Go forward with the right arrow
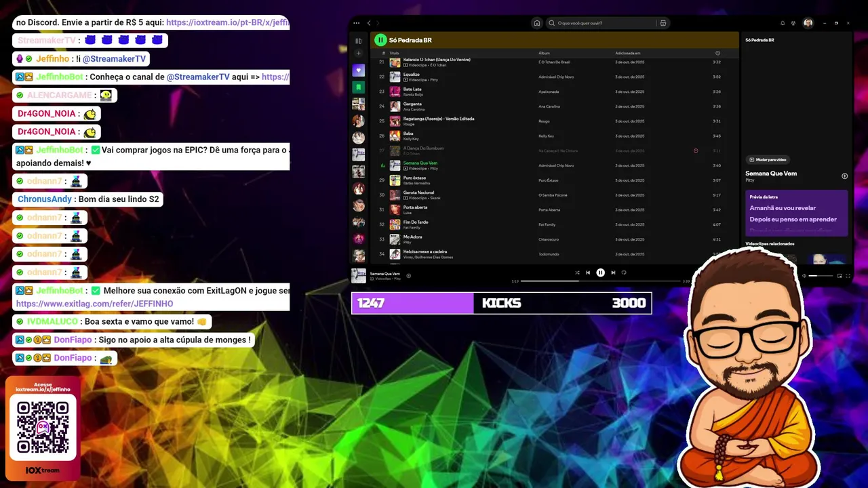The width and height of the screenshot is (868, 488). 378,23
